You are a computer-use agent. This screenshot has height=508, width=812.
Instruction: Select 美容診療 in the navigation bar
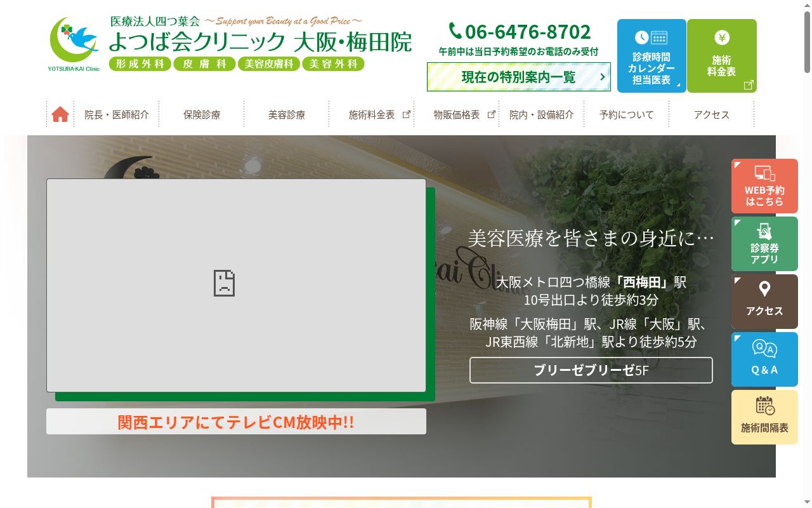[287, 114]
